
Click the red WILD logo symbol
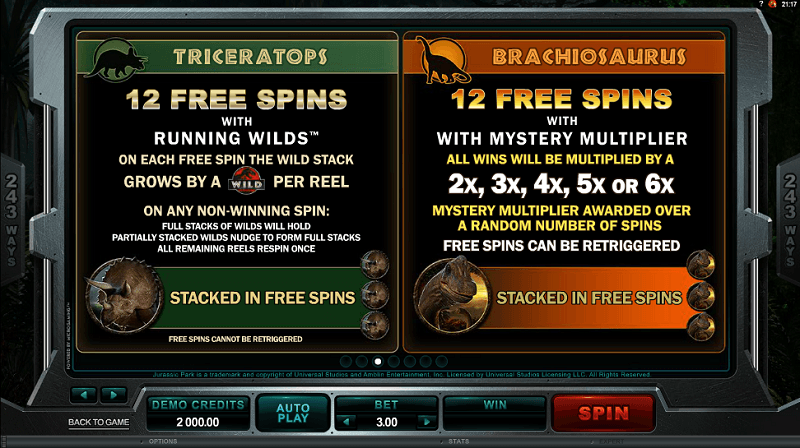tap(247, 181)
